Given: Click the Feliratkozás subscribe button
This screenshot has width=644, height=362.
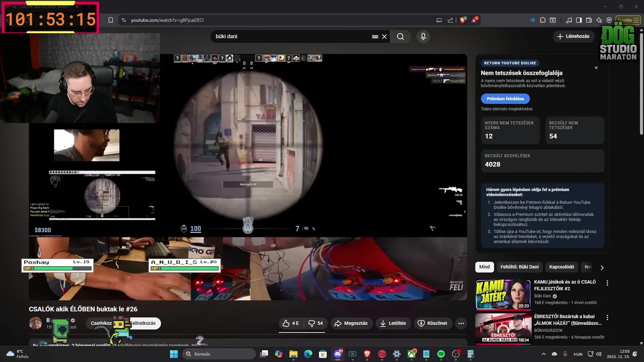Looking at the screenshot, I should [143, 323].
